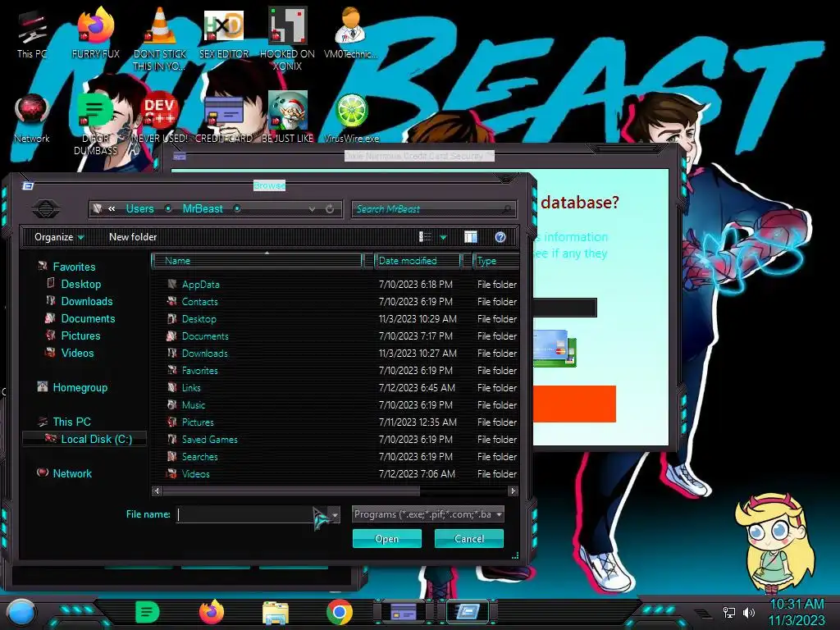Toggle the preview pane button

(470, 237)
